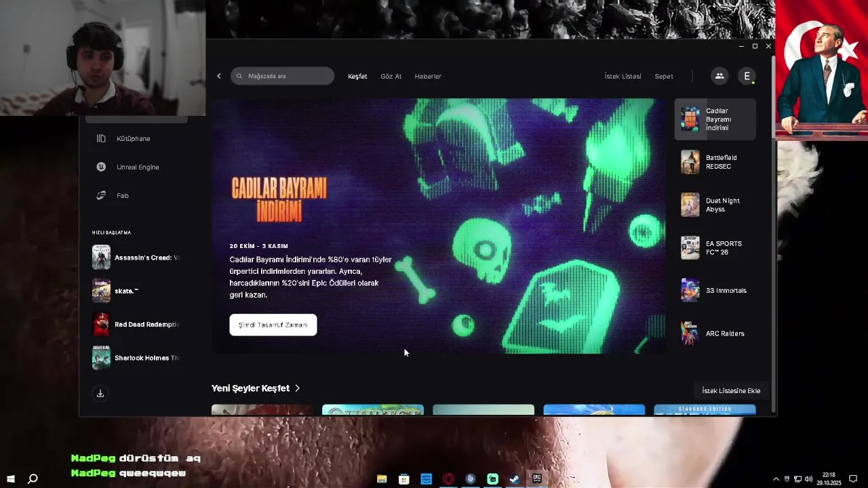
Task: Click the Red Dead Redemption cover thumbnail
Action: pos(101,324)
